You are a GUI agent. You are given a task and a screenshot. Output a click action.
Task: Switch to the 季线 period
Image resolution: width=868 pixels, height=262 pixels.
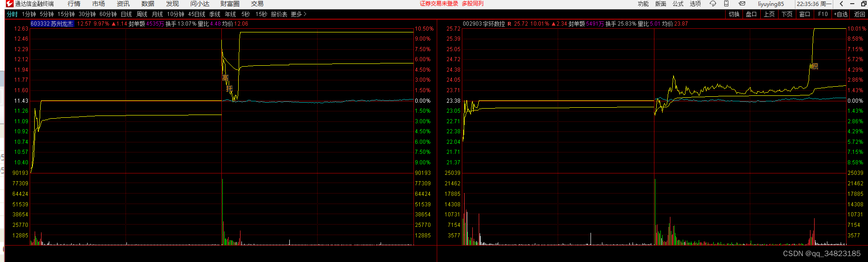pos(215,14)
